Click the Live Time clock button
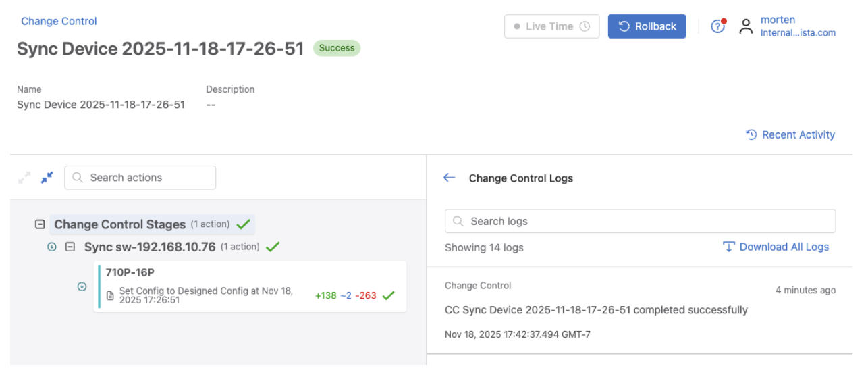 click(551, 26)
